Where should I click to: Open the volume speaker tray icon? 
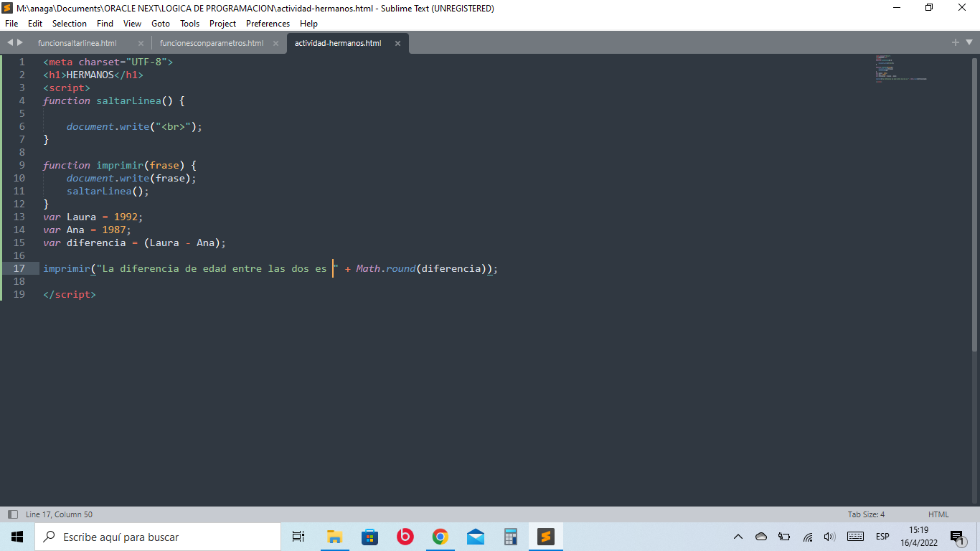(830, 537)
